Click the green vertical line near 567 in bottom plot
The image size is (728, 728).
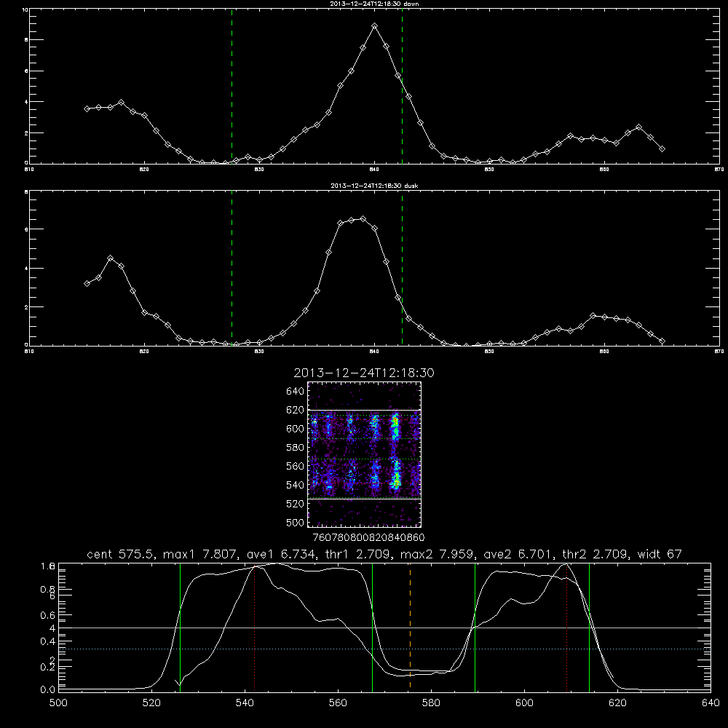pyautogui.click(x=372, y=628)
